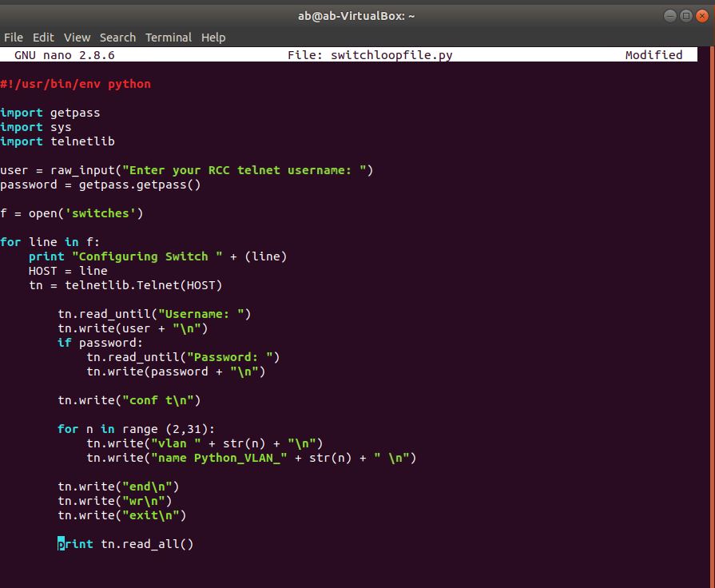
Task: Open the Terminal menu
Action: [169, 38]
